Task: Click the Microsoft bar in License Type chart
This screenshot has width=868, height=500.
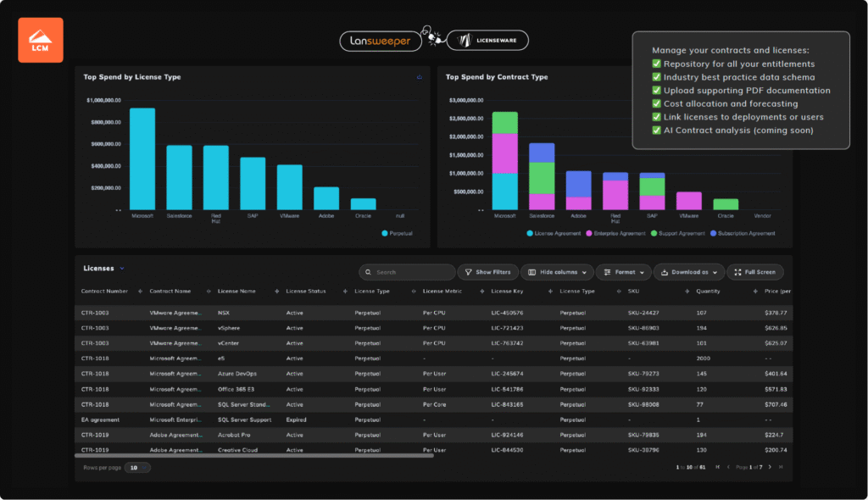Action: pos(142,159)
